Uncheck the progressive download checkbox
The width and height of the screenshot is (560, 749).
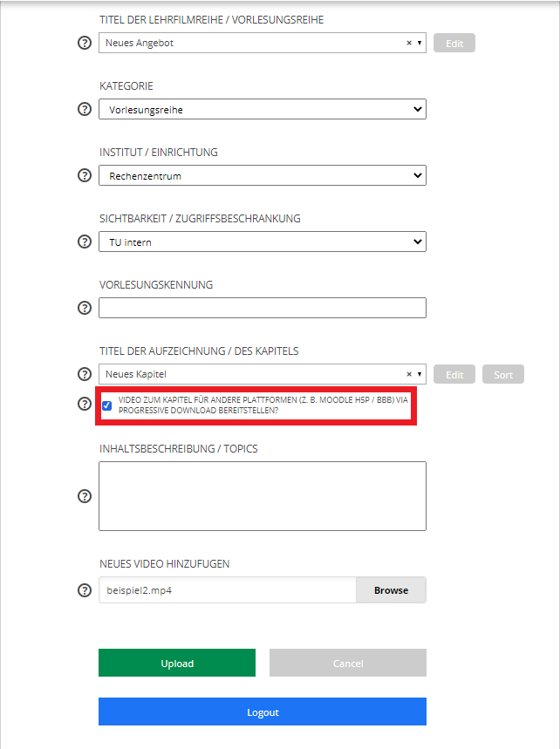pyautogui.click(x=107, y=405)
